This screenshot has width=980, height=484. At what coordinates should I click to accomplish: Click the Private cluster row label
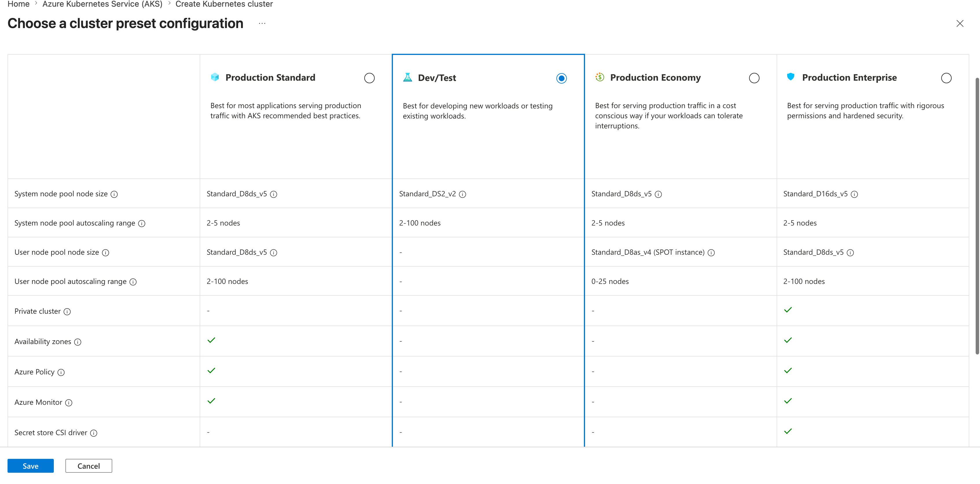(x=37, y=311)
